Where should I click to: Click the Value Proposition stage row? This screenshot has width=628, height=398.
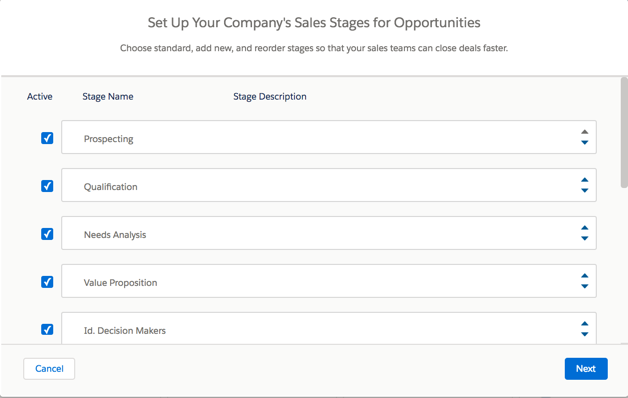click(329, 281)
